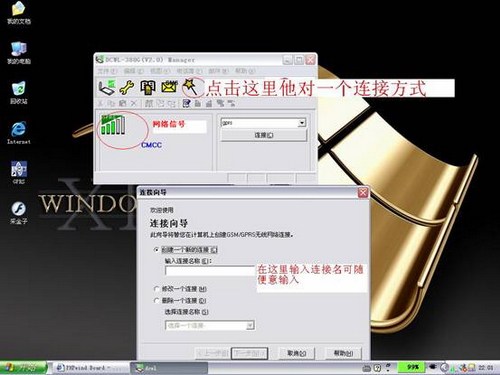Open the Recycle Bin desktop icon
Image resolution: width=500 pixels, height=375 pixels.
coord(19,93)
